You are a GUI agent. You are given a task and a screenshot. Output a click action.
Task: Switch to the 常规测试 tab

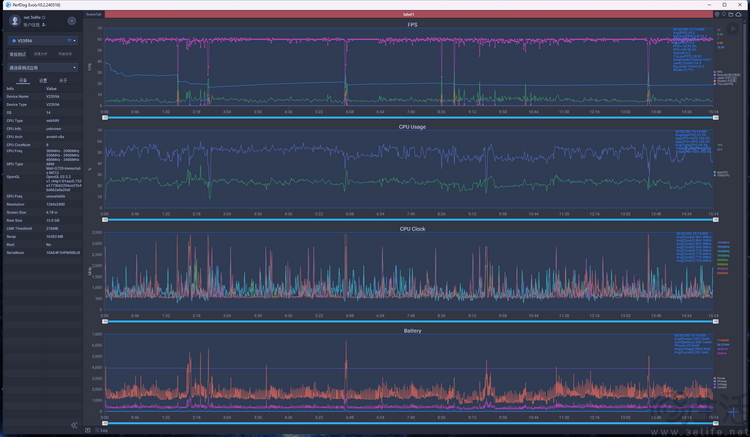coord(18,54)
